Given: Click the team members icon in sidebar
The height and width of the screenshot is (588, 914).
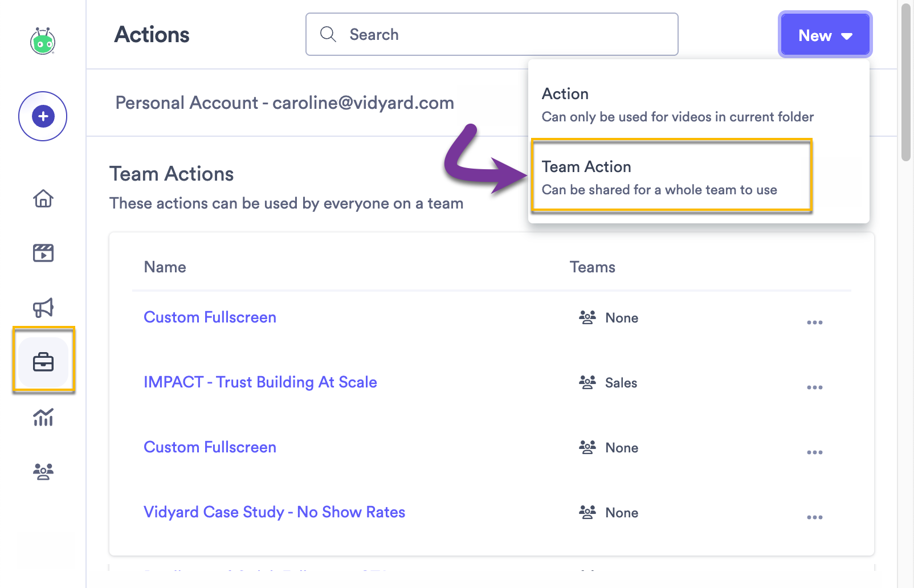Looking at the screenshot, I should tap(43, 471).
